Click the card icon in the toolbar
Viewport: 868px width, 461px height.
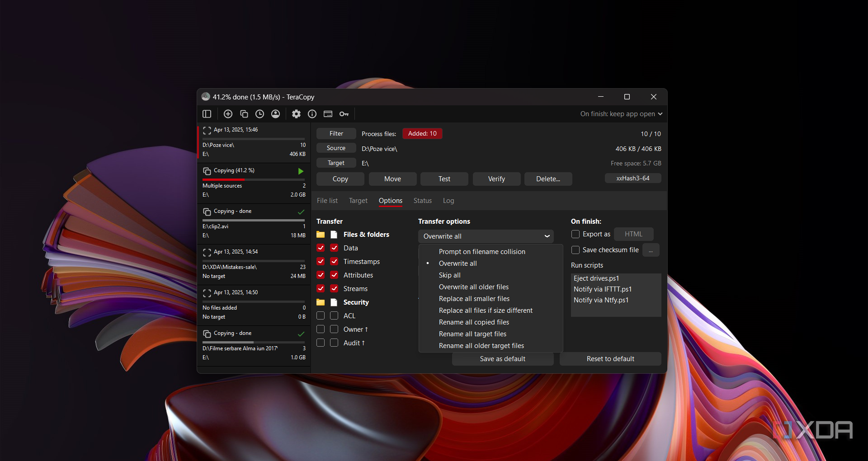[328, 114]
